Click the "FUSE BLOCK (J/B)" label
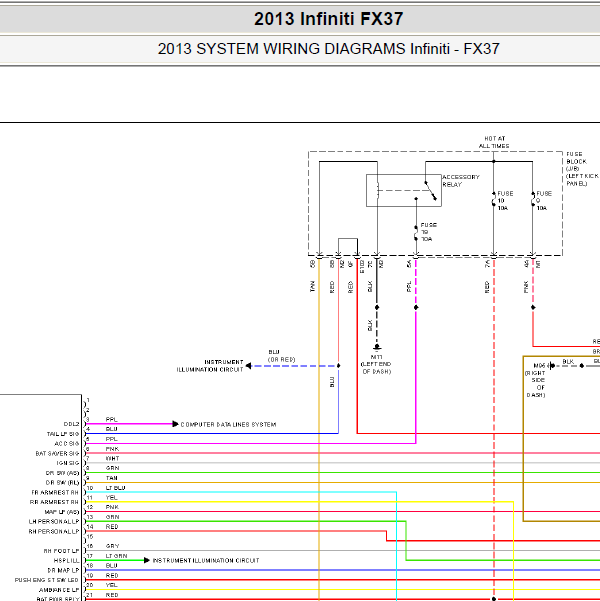Image resolution: width=600 pixels, height=601 pixels. 576,161
